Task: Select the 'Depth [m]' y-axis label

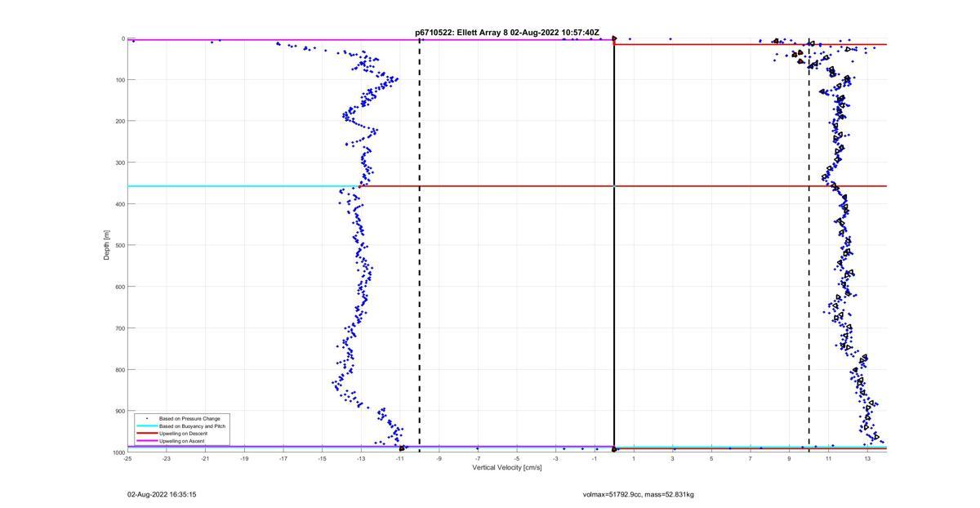Action: 106,245
